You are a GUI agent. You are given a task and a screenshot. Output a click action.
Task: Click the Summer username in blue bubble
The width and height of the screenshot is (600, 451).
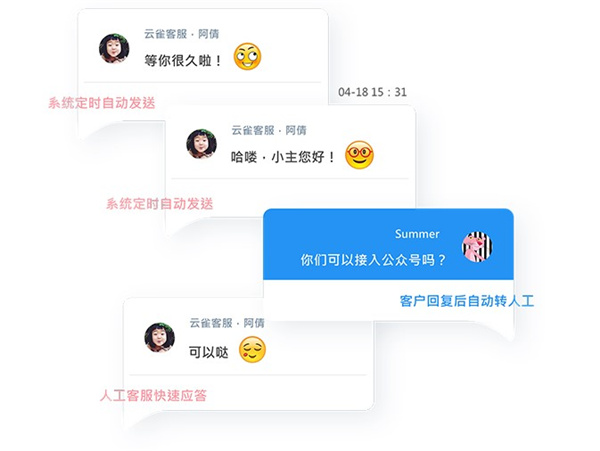coord(417,234)
